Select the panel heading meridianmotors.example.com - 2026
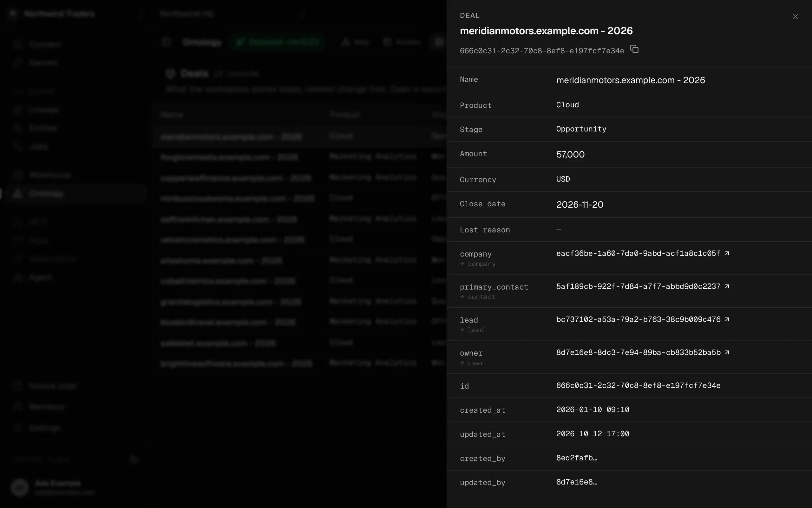The width and height of the screenshot is (812, 508). coord(546,31)
